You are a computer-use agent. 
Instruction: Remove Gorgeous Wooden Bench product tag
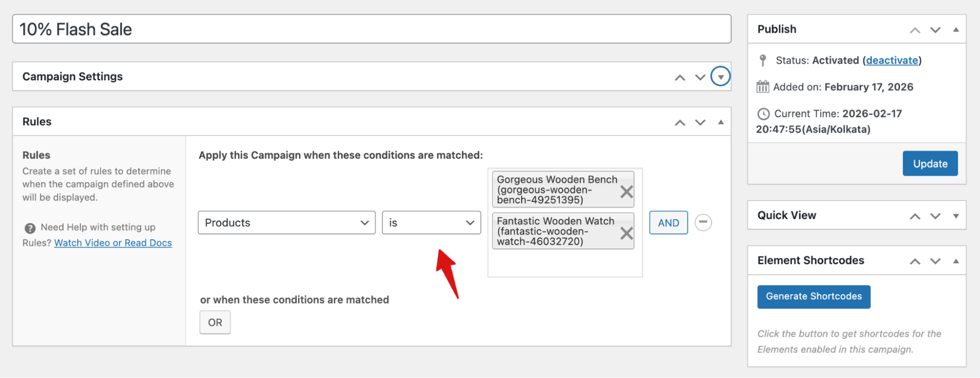626,192
